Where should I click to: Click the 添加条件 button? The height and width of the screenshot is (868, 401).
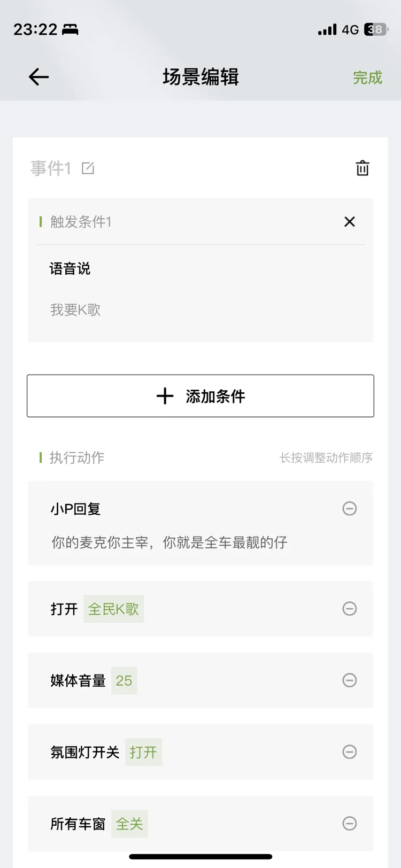coord(200,396)
